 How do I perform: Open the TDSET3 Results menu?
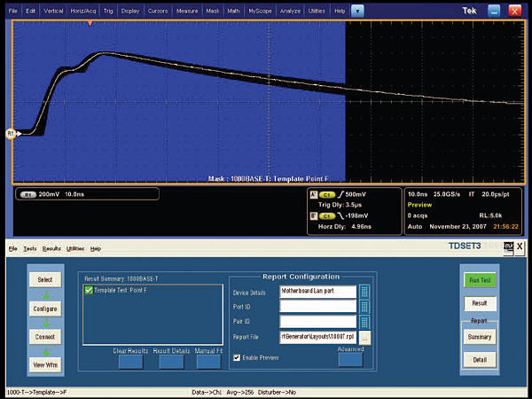51,248
